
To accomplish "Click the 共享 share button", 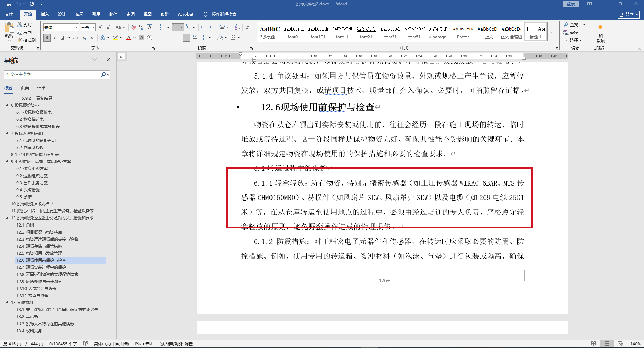I will click(629, 14).
